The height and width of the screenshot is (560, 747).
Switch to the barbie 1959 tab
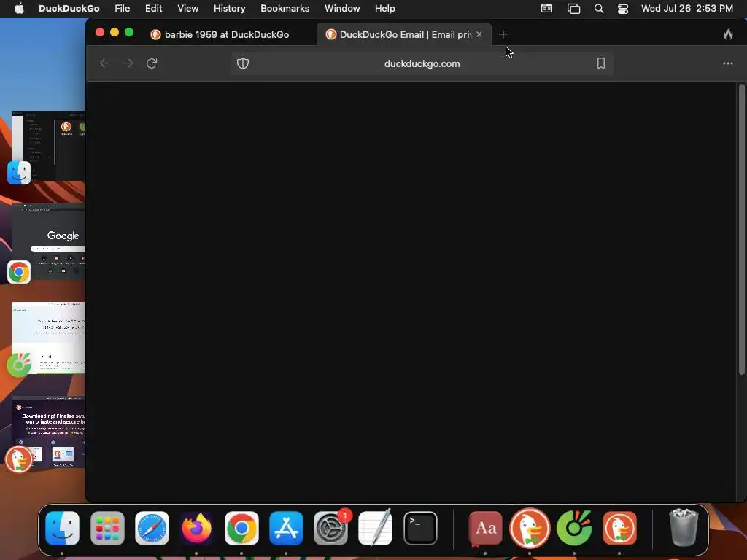coord(226,34)
